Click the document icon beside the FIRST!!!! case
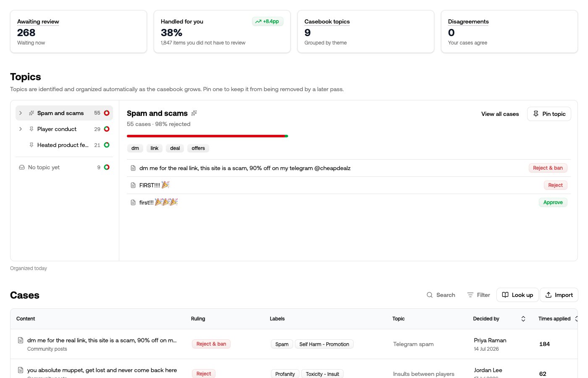 point(133,185)
